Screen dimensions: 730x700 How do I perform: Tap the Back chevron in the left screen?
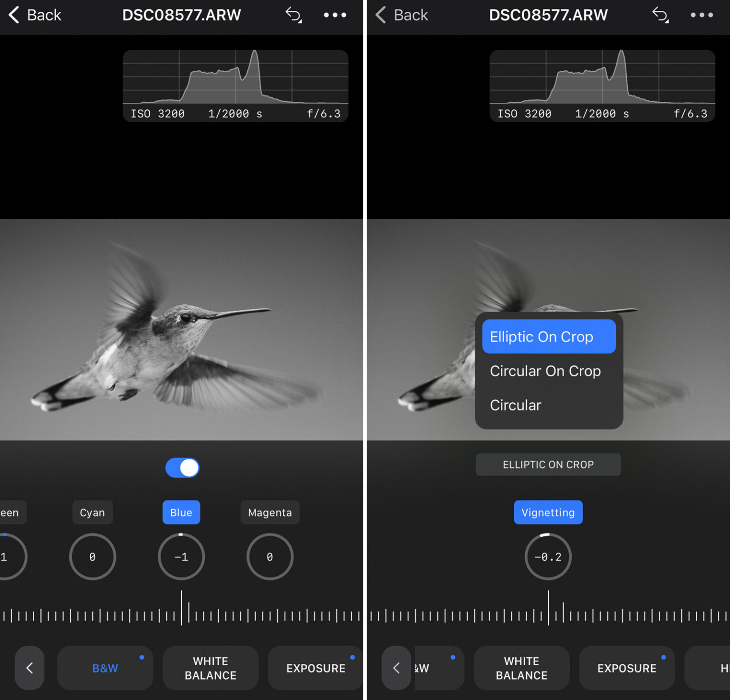pos(14,15)
